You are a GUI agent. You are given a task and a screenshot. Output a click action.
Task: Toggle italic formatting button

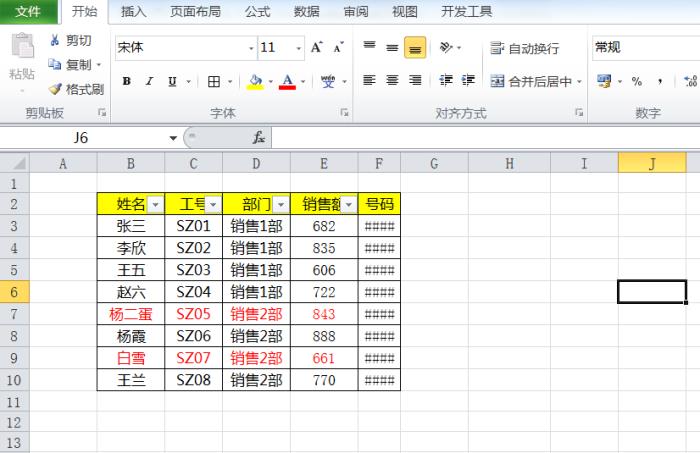coord(149,82)
